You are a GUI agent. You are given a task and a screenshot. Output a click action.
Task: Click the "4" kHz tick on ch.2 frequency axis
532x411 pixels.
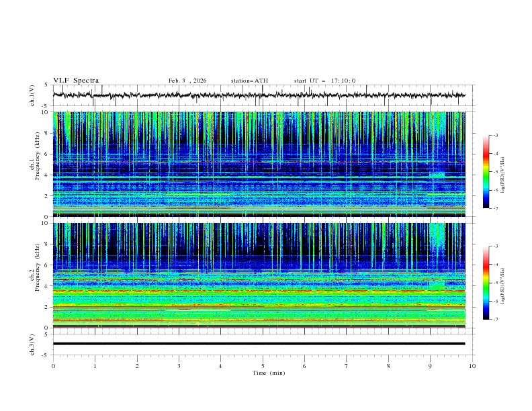pos(47,286)
